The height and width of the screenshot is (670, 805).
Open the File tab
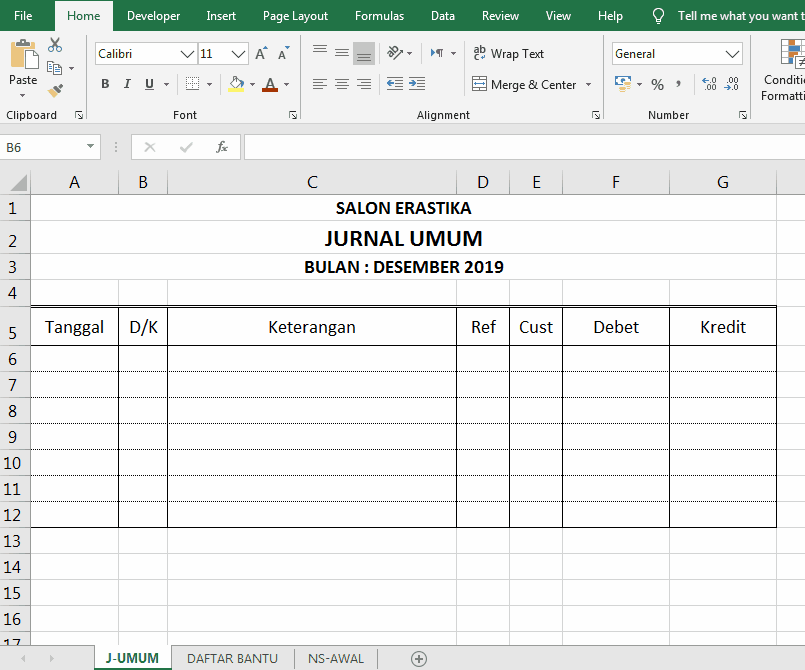coord(23,16)
